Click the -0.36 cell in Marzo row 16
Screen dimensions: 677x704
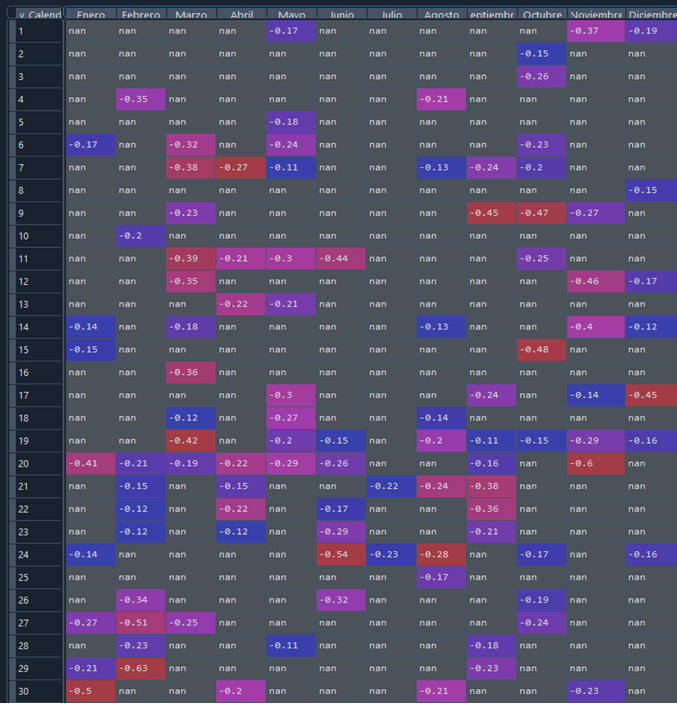[x=191, y=372]
